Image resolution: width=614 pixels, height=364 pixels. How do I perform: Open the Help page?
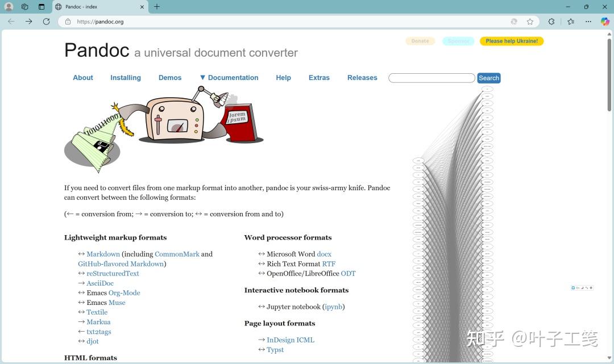[283, 77]
